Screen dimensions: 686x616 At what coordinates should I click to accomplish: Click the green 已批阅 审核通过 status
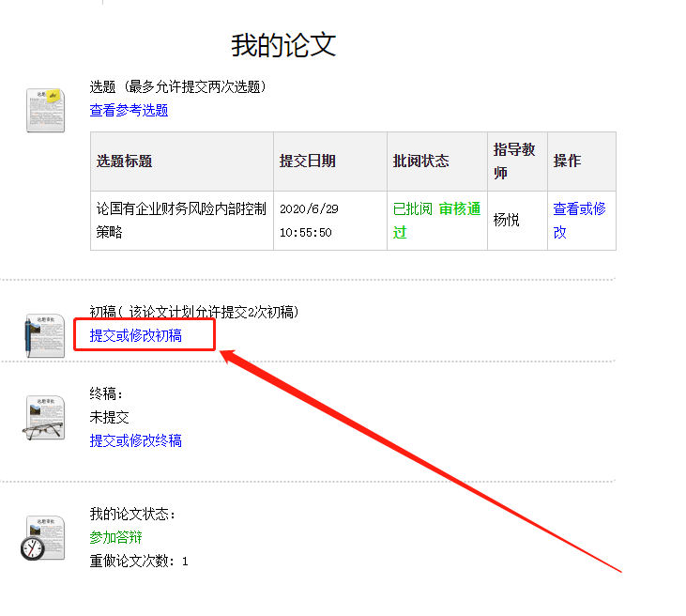436,221
